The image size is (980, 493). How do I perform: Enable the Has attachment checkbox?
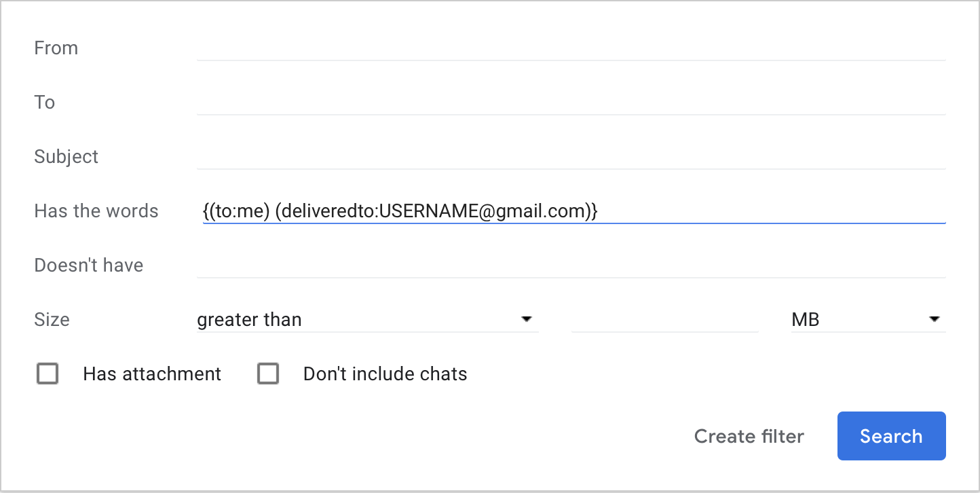point(48,373)
